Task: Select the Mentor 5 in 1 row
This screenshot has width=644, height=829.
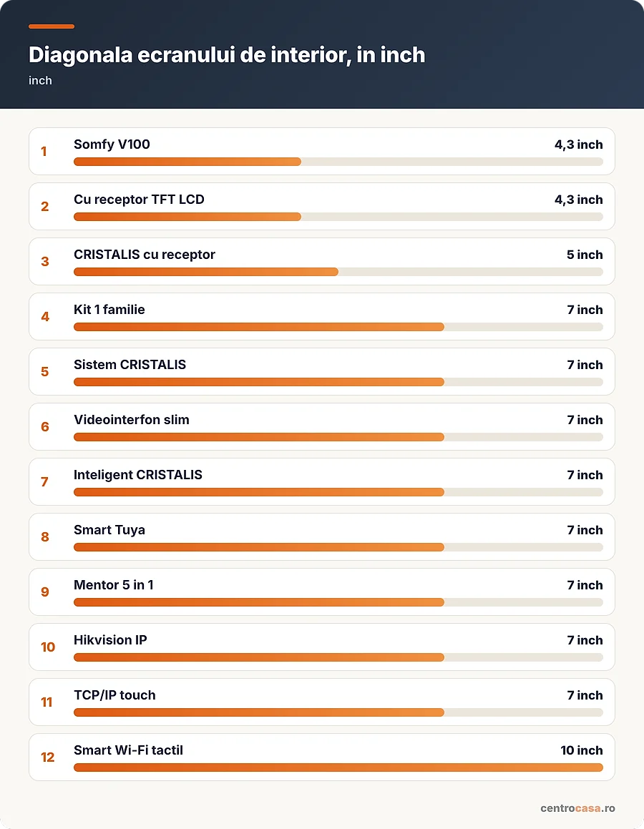Action: coord(321,592)
